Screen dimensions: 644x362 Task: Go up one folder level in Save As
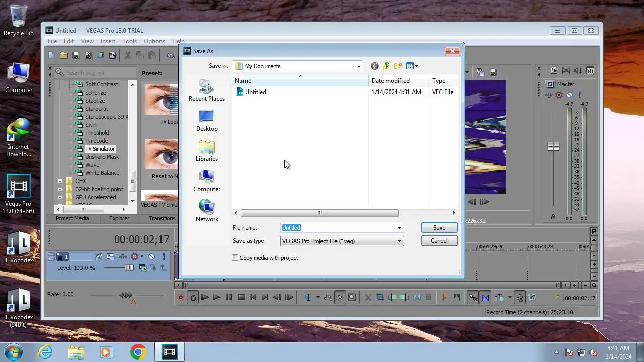tap(386, 66)
